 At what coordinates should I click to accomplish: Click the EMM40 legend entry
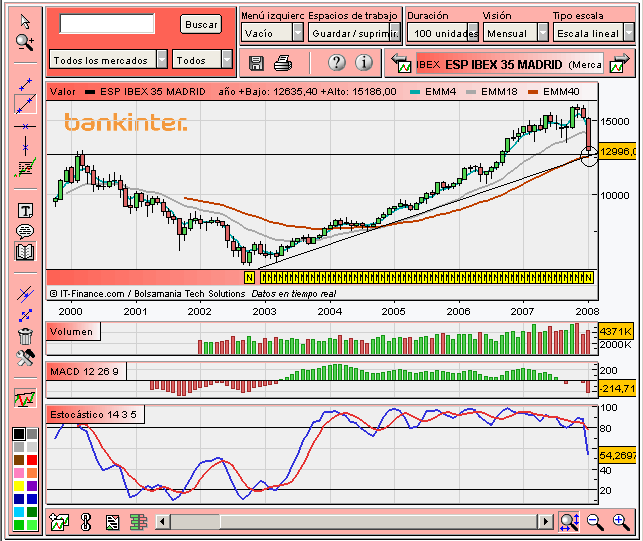(x=553, y=91)
